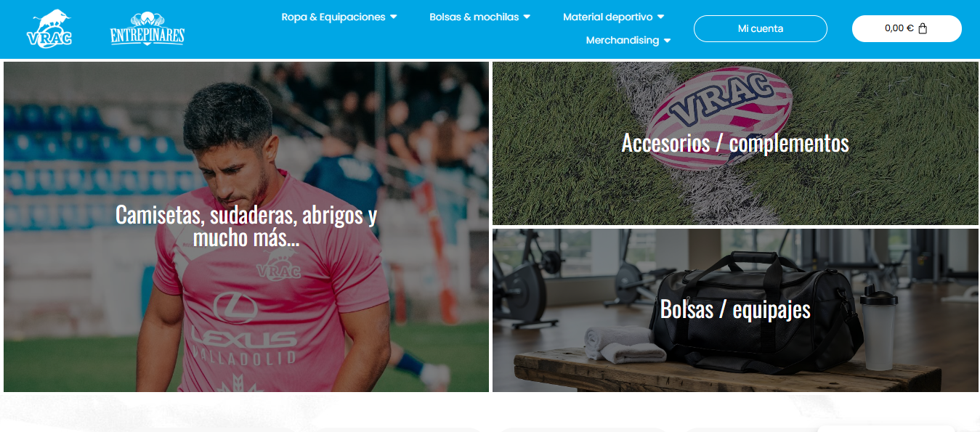
Task: Open the 0,00 € cart button
Action: click(x=907, y=28)
